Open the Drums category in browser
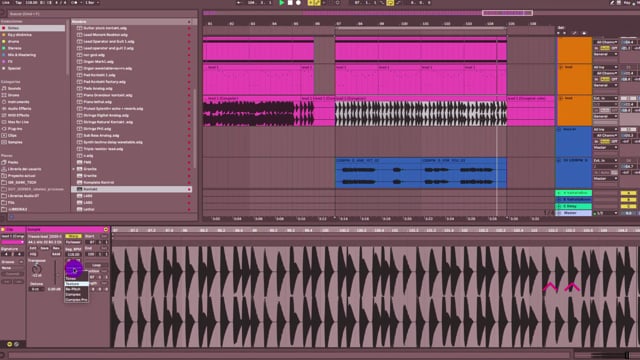640x360 pixels. (13, 95)
